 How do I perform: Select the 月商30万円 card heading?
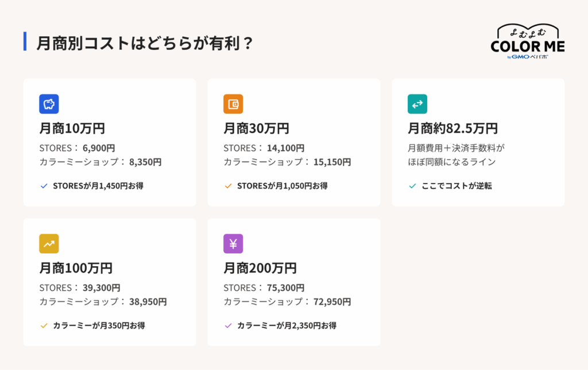click(x=256, y=128)
